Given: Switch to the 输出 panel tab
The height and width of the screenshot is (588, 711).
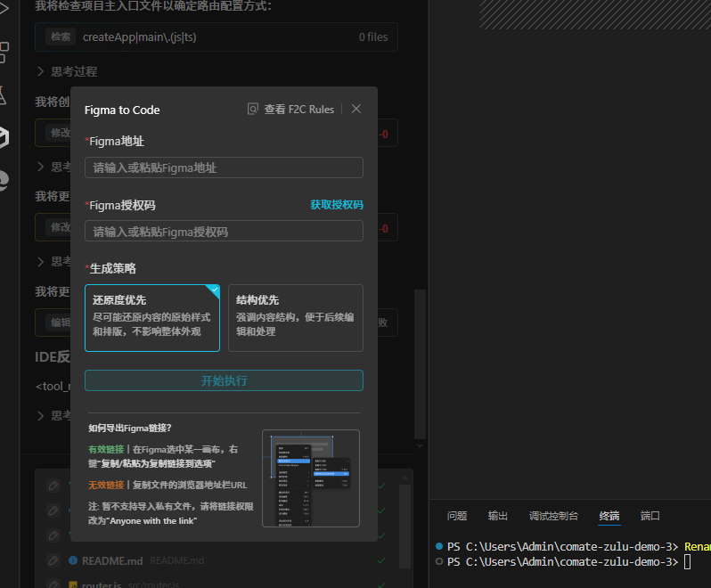Looking at the screenshot, I should tap(497, 516).
